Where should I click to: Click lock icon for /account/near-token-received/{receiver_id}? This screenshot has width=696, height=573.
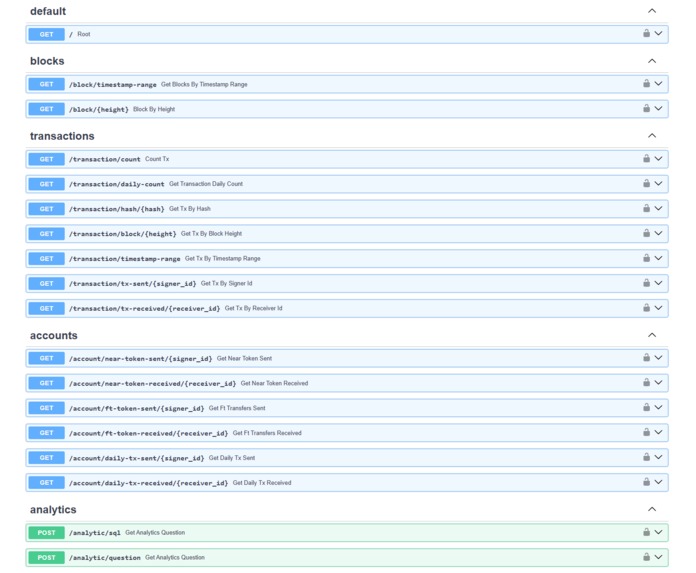coord(646,383)
